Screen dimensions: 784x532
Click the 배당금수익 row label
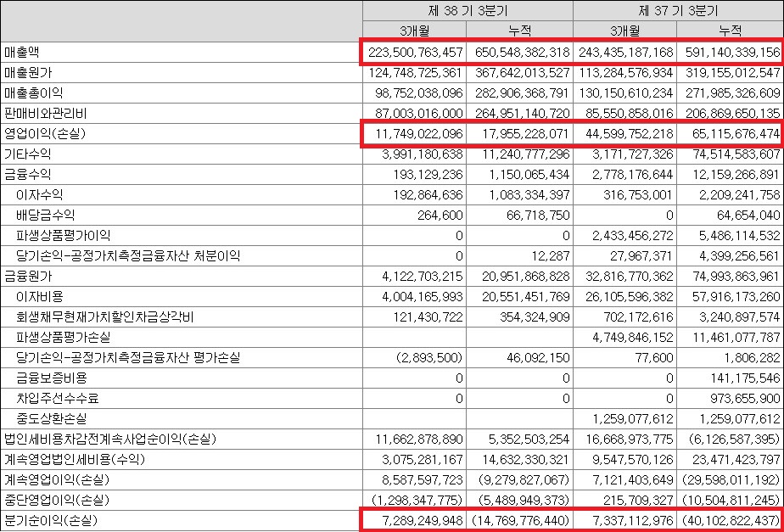46,215
